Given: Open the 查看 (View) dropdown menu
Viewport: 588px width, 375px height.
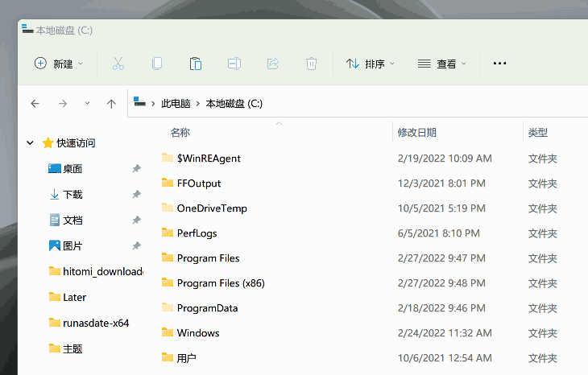Looking at the screenshot, I should coord(442,64).
